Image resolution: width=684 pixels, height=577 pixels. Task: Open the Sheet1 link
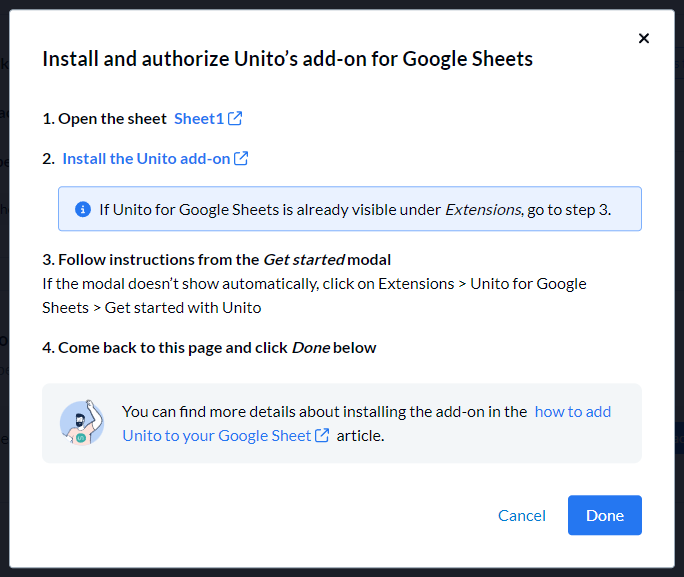(198, 118)
